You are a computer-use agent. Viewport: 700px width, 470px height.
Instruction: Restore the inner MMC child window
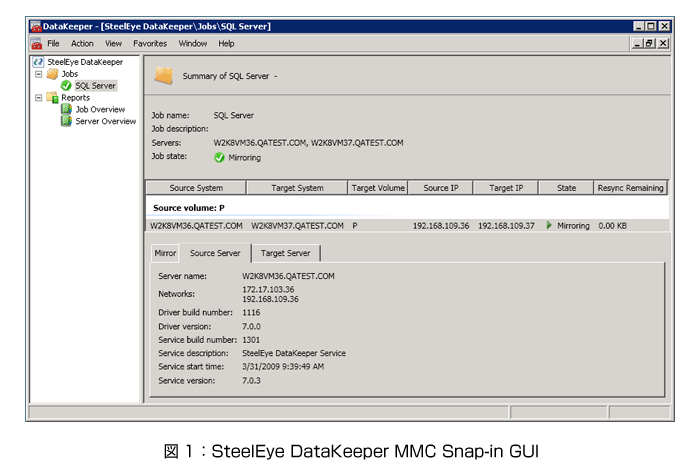[650, 43]
